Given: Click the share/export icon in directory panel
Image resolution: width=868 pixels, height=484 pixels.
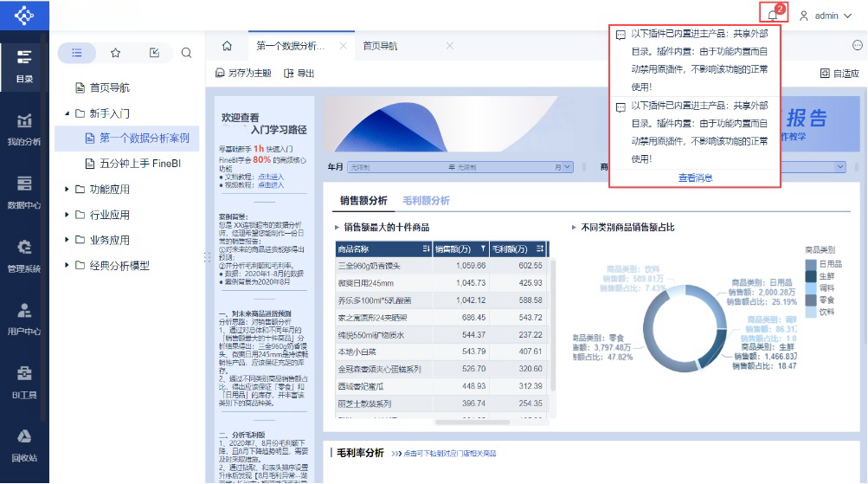Looking at the screenshot, I should (x=154, y=53).
